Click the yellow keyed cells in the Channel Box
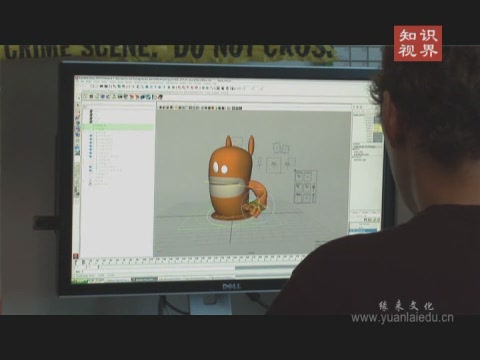Viewport: 480px width, 360px height. (x=378, y=127)
